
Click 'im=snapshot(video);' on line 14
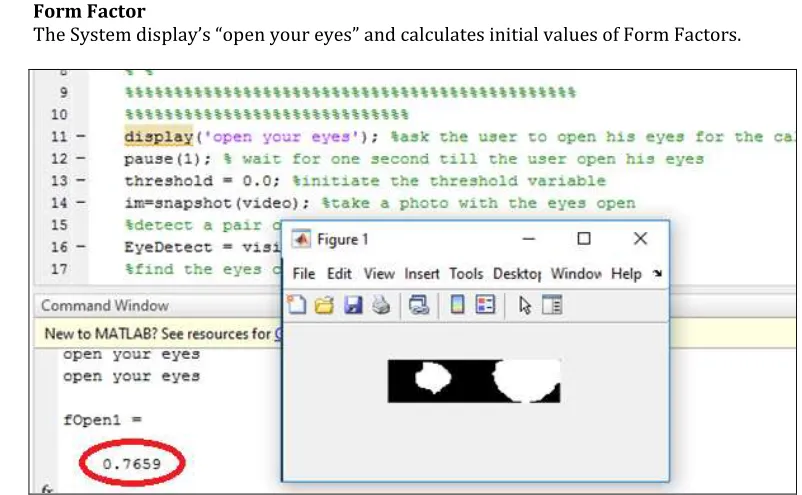tap(217, 203)
